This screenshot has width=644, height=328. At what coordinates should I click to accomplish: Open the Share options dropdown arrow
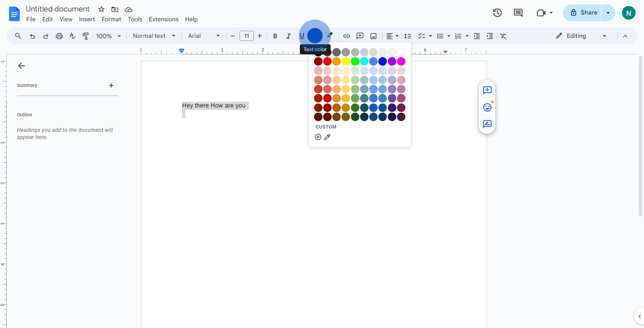pyautogui.click(x=608, y=13)
